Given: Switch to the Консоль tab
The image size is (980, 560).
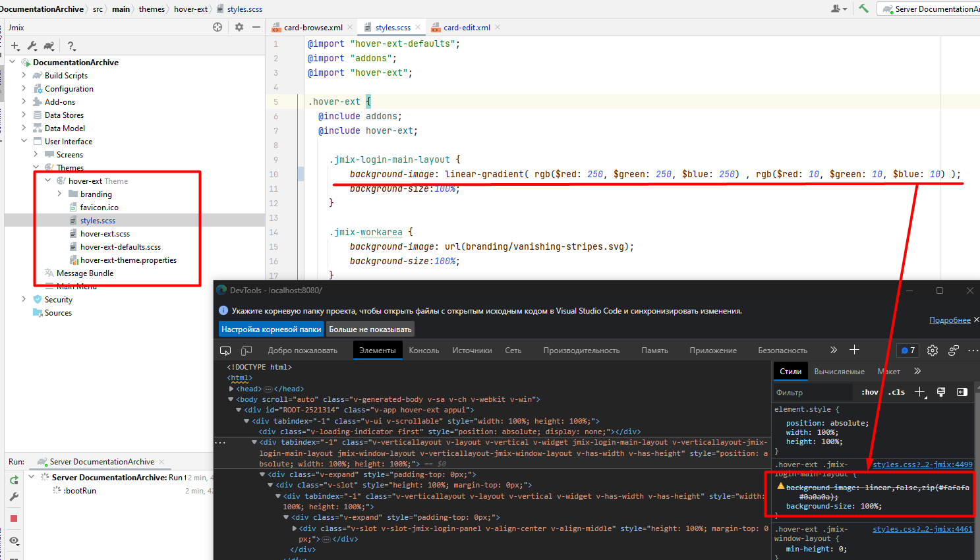Looking at the screenshot, I should pos(424,350).
